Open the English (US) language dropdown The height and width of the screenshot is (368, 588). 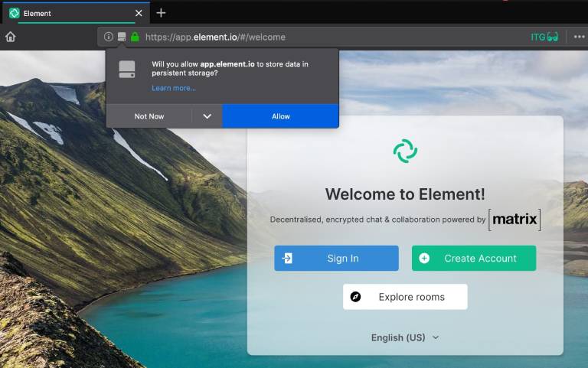click(405, 337)
